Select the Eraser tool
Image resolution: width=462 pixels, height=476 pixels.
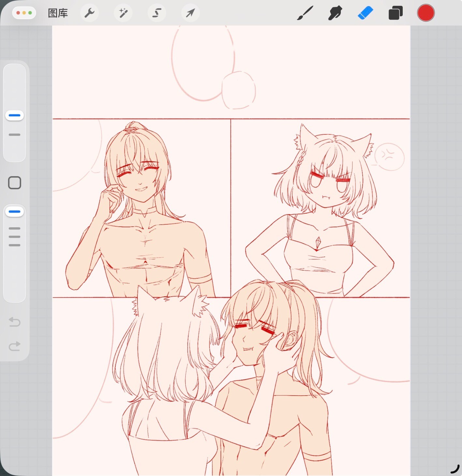[365, 13]
